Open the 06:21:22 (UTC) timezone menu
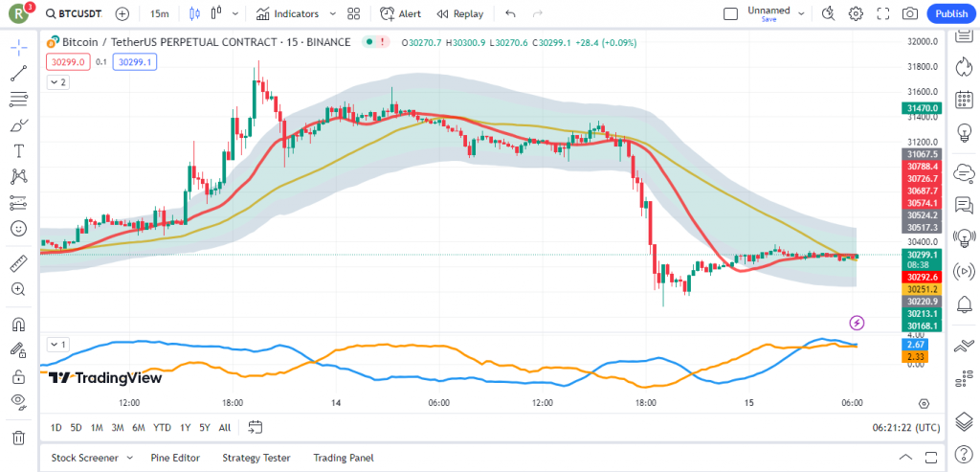Viewport: 980px width, 472px height. (x=906, y=428)
